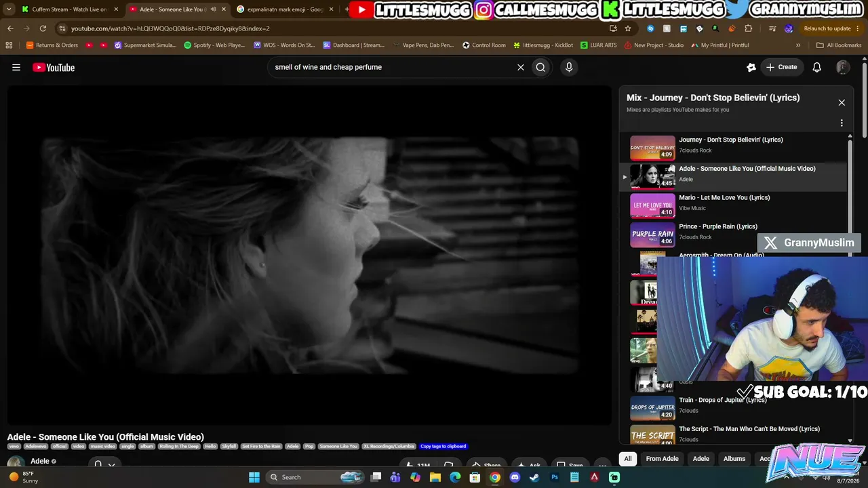The height and width of the screenshot is (488, 868).
Task: Select the From Adele filter chip
Action: [x=663, y=459]
